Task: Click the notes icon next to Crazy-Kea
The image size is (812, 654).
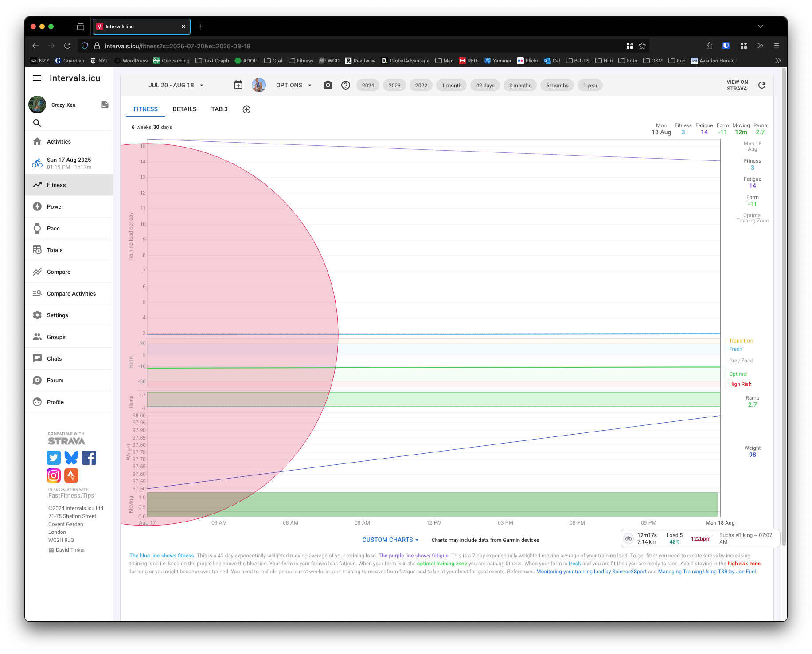Action: [x=105, y=105]
